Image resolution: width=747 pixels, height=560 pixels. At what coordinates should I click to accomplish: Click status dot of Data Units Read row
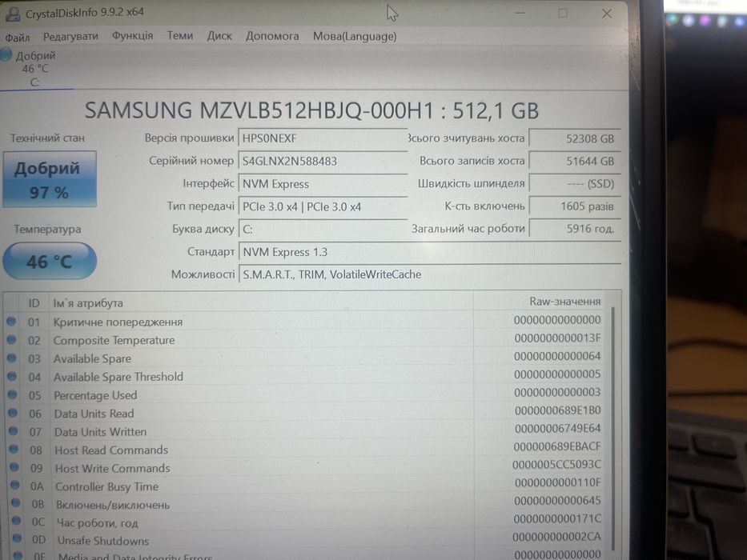pos(13,412)
